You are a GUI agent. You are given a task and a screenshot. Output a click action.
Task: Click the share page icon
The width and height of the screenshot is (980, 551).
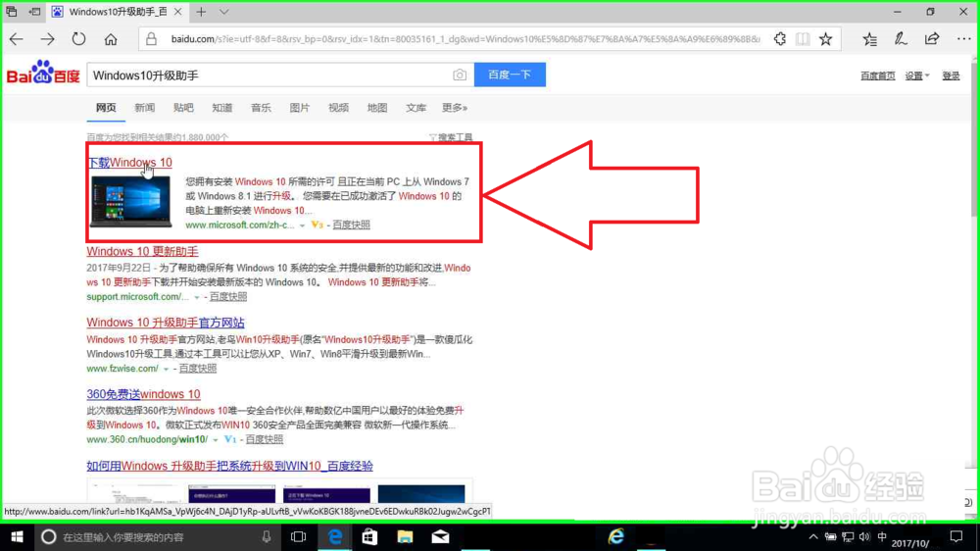(x=932, y=39)
